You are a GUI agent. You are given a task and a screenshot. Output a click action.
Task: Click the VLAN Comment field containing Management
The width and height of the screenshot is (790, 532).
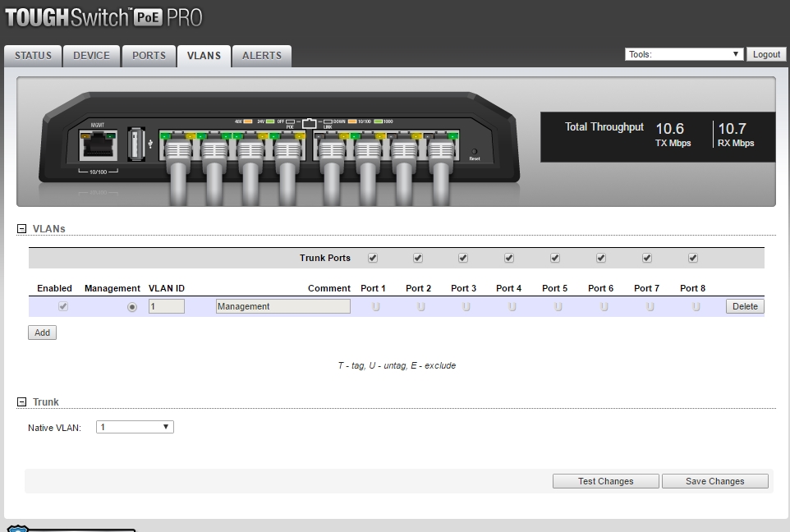(282, 306)
